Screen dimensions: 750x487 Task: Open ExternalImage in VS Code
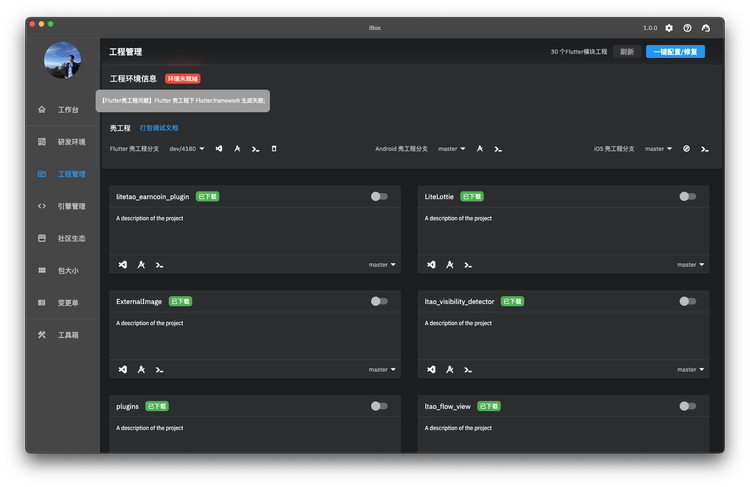click(x=123, y=369)
